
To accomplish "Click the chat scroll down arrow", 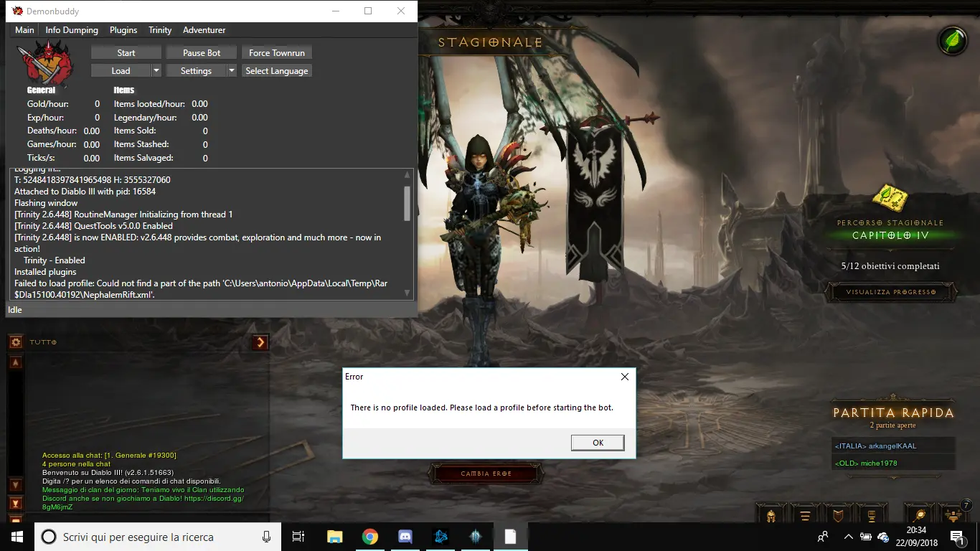I will pos(15,486).
